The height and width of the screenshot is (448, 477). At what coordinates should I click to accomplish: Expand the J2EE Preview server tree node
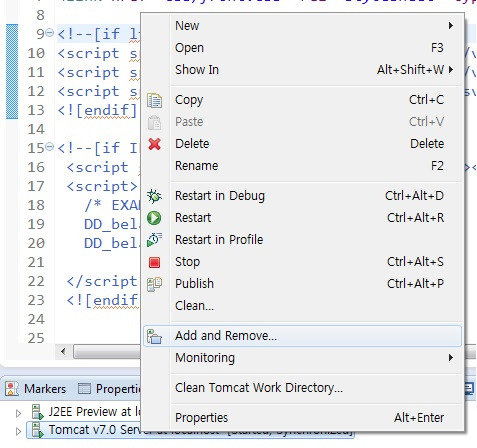pos(18,413)
